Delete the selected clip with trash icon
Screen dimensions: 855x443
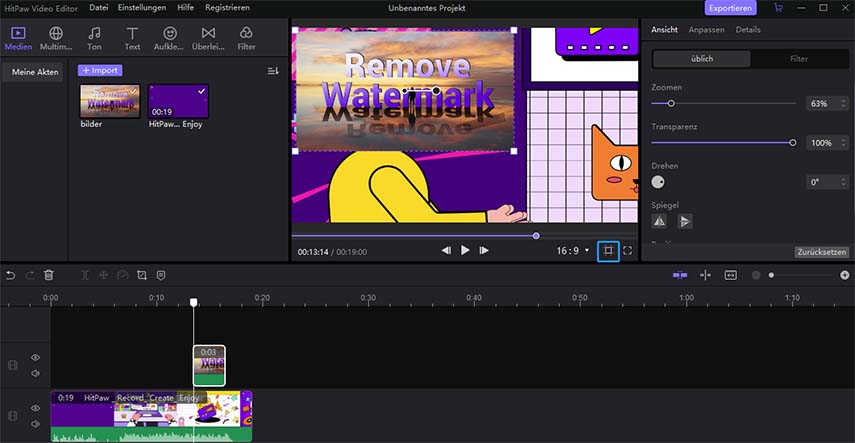click(x=49, y=275)
